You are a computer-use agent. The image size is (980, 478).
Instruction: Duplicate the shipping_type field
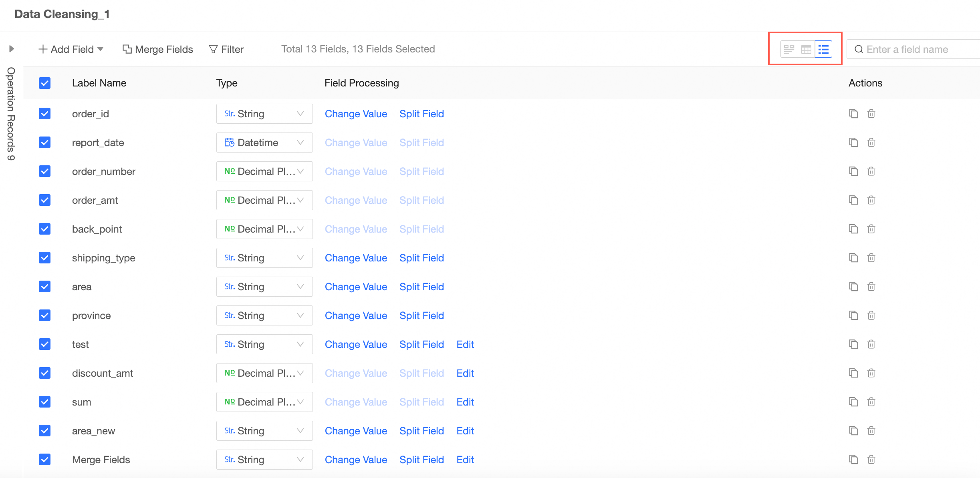coord(853,258)
